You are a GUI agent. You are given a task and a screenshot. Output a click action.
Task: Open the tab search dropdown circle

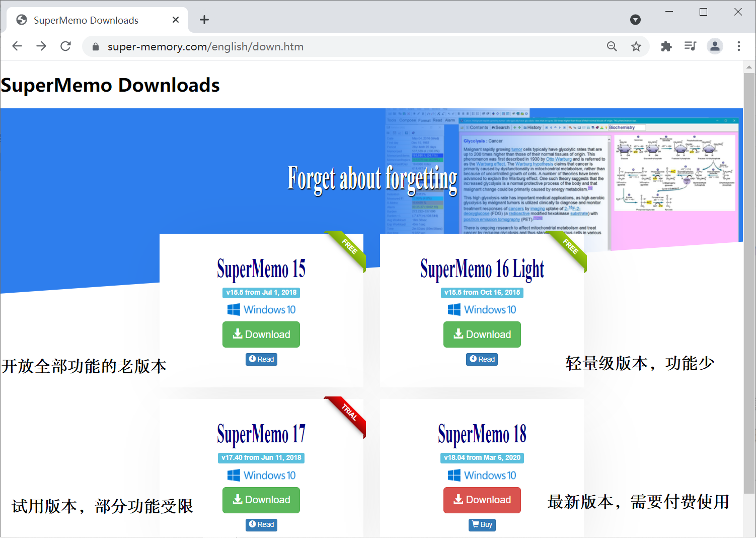[636, 20]
